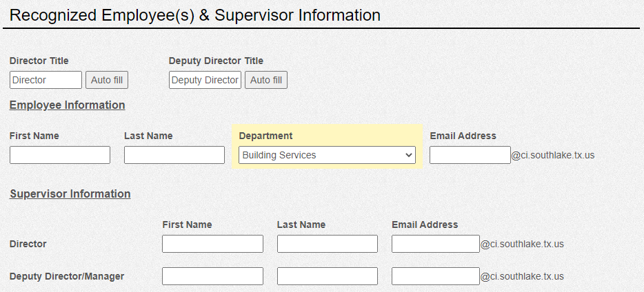Click the Director row label
The image size is (644, 292).
click(x=28, y=244)
